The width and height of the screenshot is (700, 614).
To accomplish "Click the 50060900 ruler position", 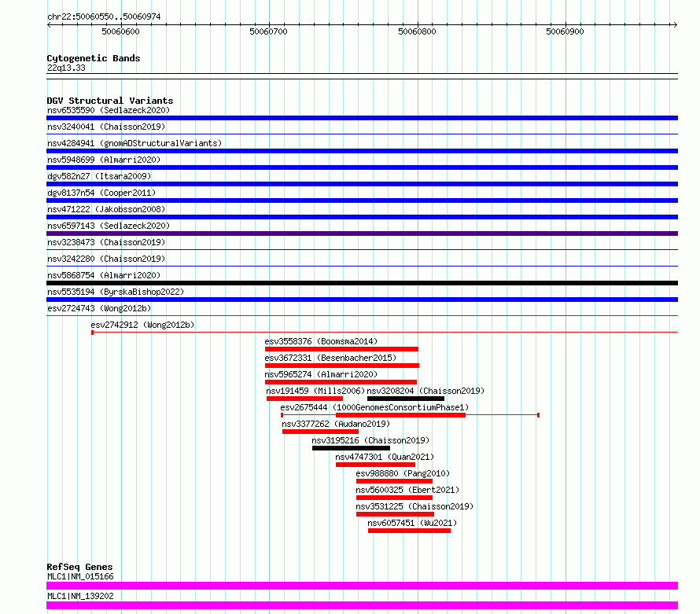I will [x=565, y=31].
